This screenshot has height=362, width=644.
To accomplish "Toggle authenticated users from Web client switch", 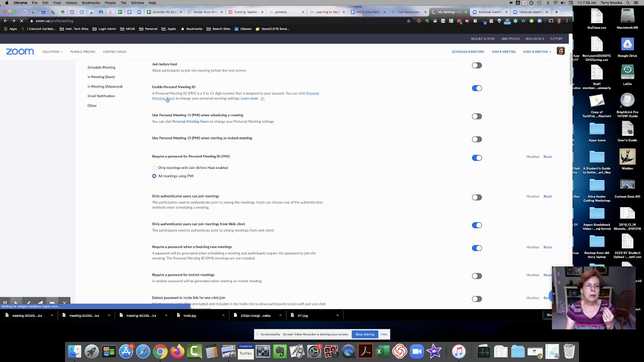I will 476,225.
